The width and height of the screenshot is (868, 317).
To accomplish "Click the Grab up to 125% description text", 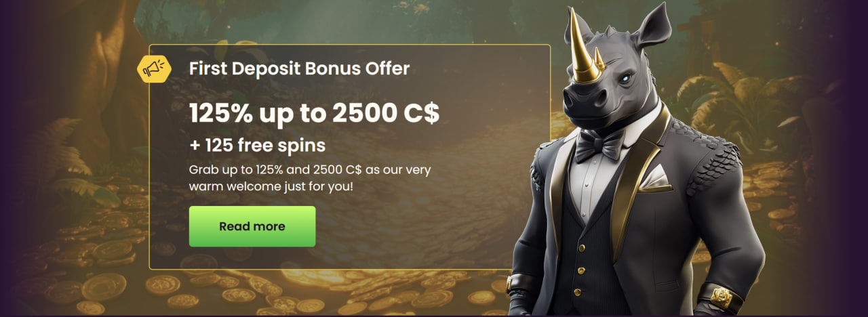I will (310, 176).
